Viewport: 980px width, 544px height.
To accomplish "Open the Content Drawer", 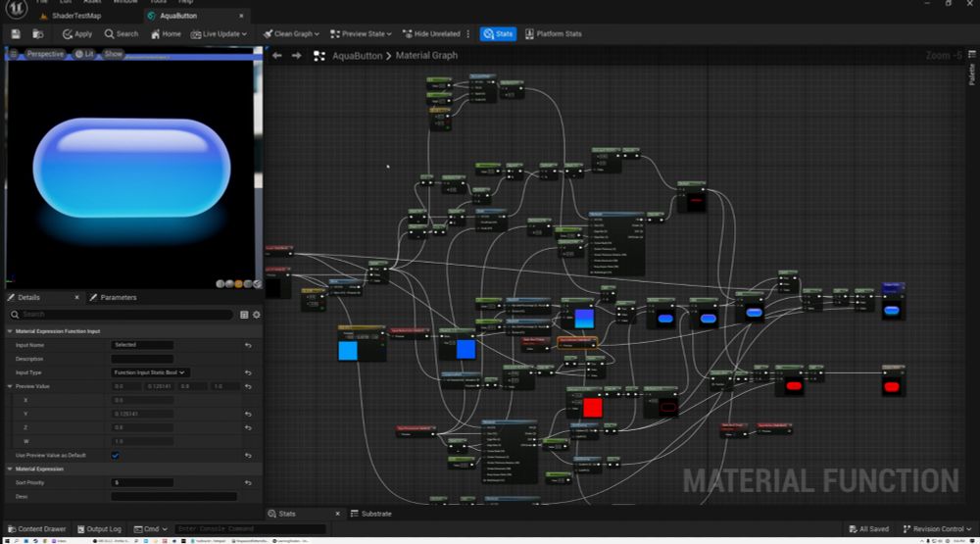I will click(36, 529).
